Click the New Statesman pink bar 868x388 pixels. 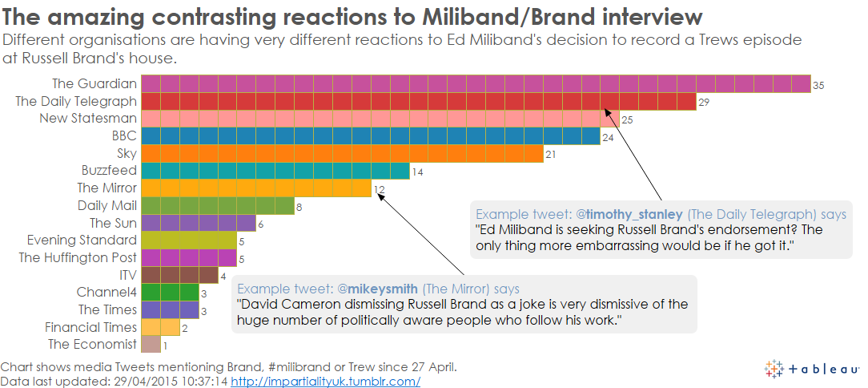point(379,119)
